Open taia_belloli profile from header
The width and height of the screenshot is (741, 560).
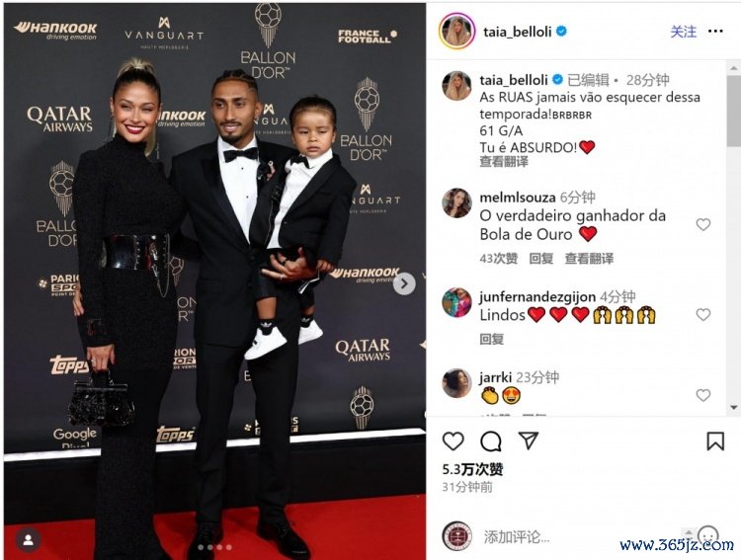click(518, 32)
